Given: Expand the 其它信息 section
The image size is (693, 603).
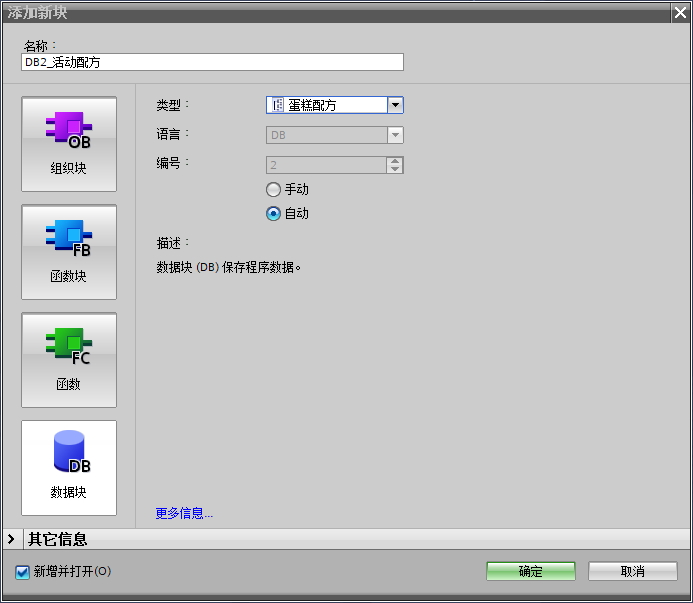Looking at the screenshot, I should coord(11,539).
